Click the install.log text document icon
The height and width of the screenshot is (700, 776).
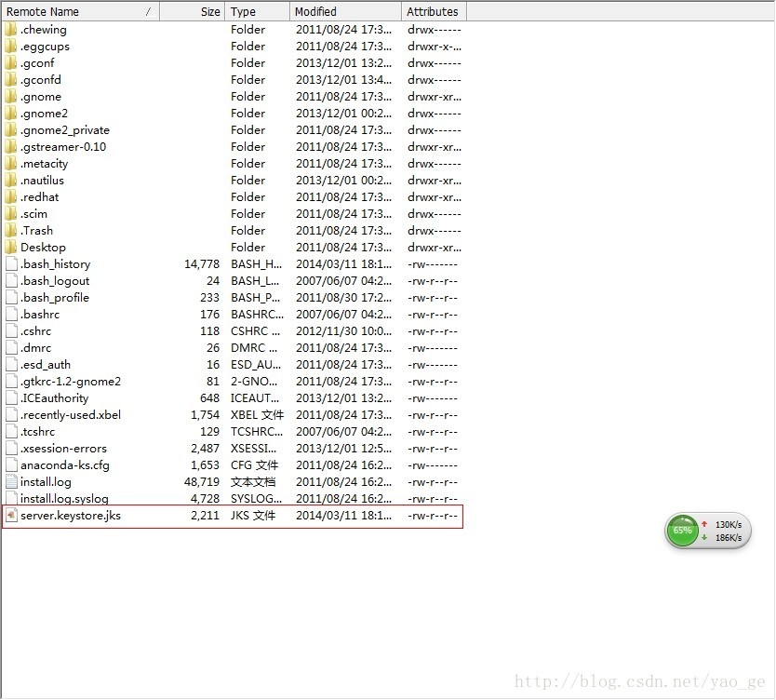coord(11,482)
